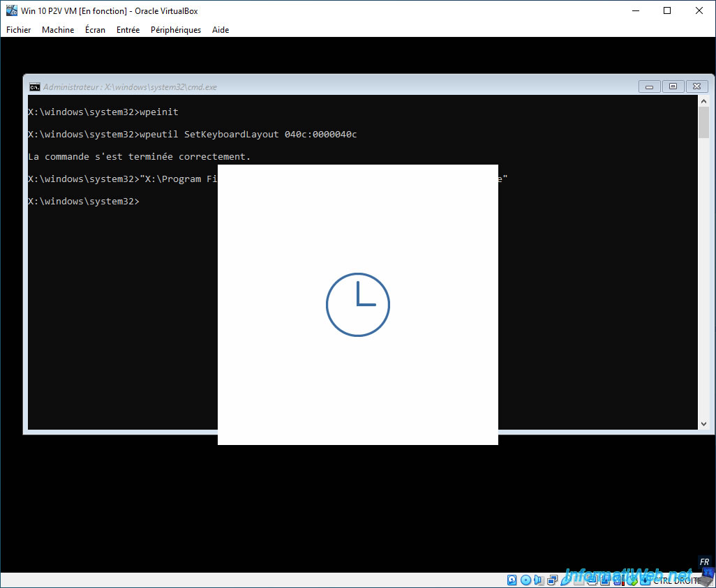Click the hard disk activity status icon
The image size is (716, 588).
click(512, 580)
